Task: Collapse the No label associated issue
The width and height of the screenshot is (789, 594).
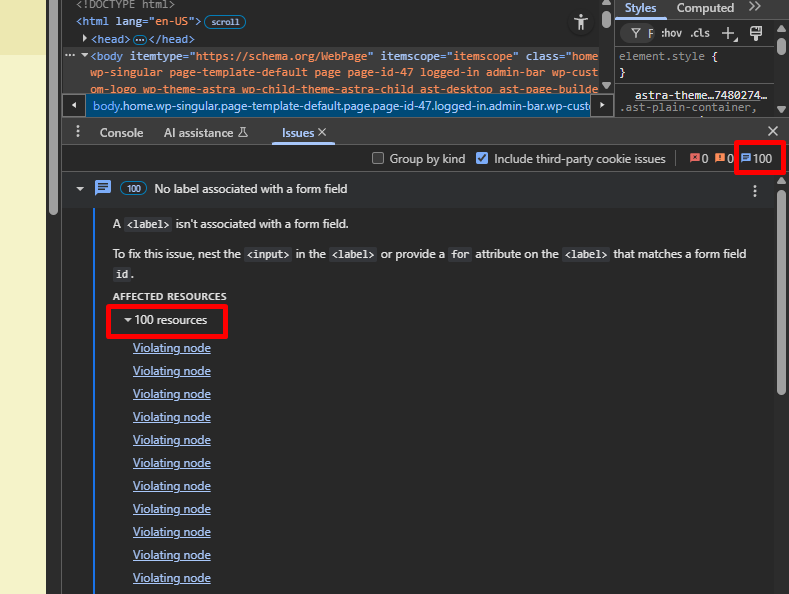Action: 80,189
